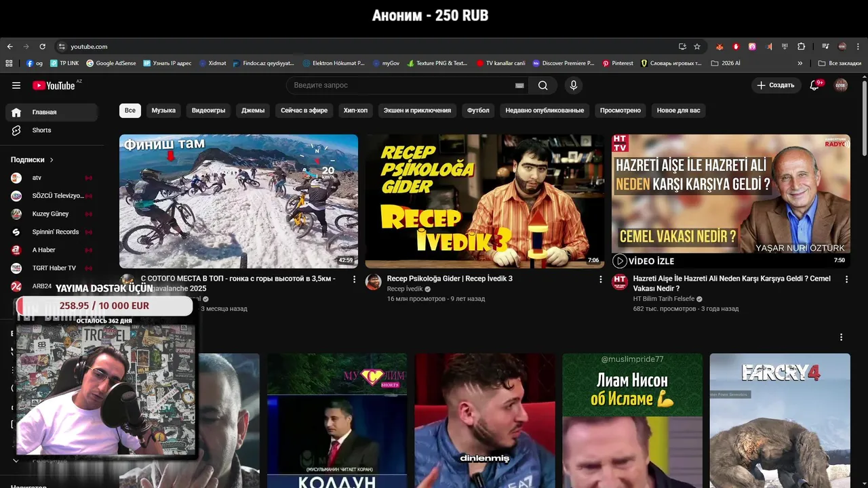Play the mountain bike race video thumbnail
The image size is (868, 488).
click(239, 201)
